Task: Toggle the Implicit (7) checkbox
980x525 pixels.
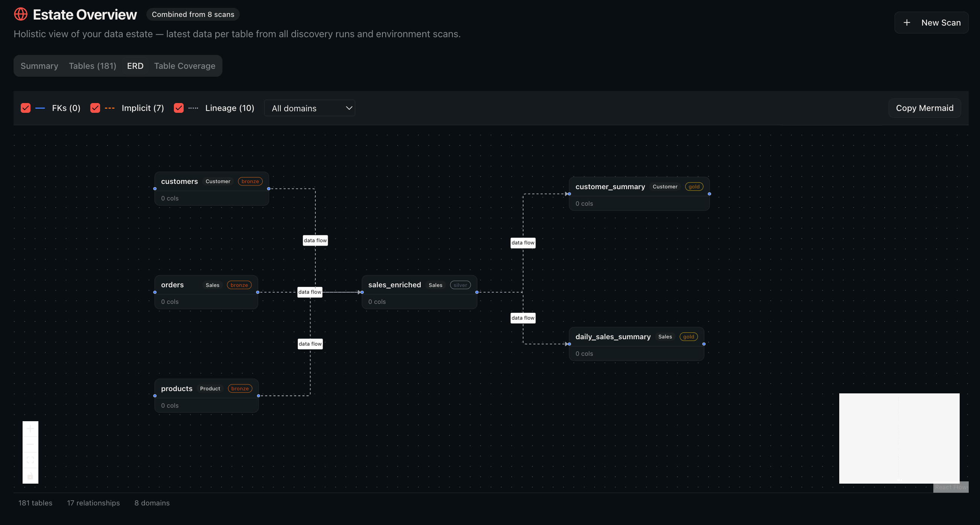Action: click(x=95, y=108)
